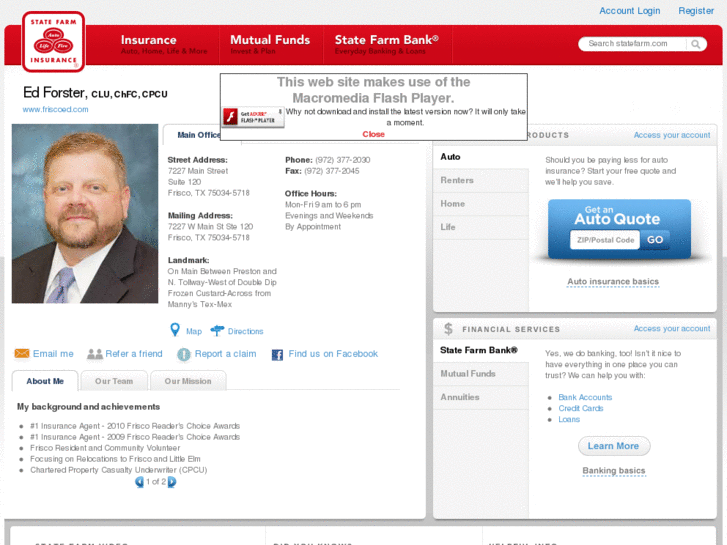727x545 pixels.
Task: Select the Life product tab
Action: pos(481,227)
